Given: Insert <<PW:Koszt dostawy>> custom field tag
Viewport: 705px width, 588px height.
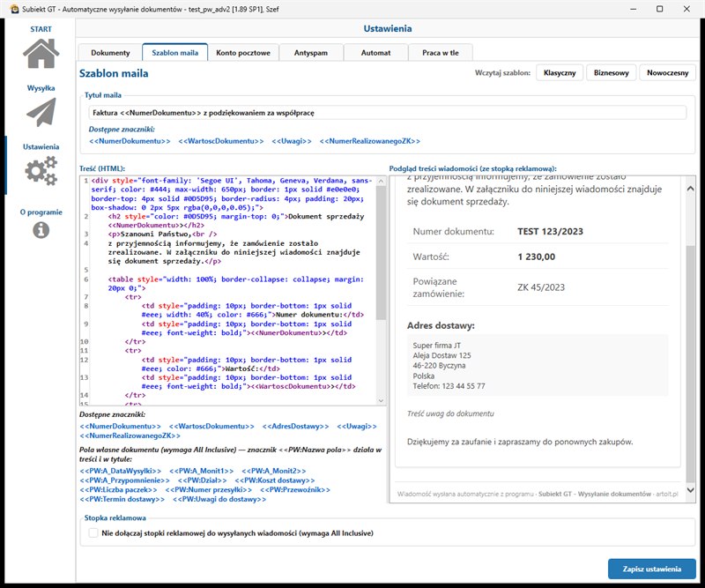Looking at the screenshot, I should click(x=275, y=480).
